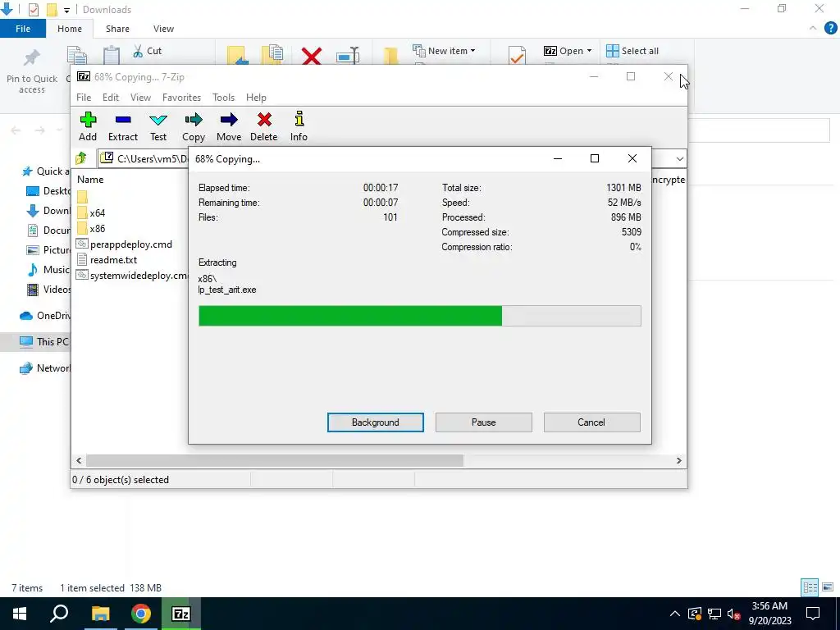Open Downloads in Explorer navigation pane
Image resolution: width=840 pixels, height=630 pixels.
[x=48, y=211]
